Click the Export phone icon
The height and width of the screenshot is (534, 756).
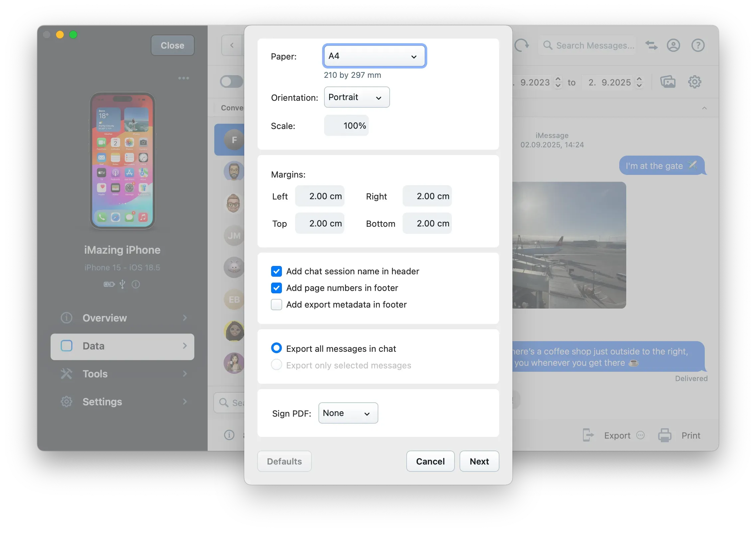tap(588, 435)
